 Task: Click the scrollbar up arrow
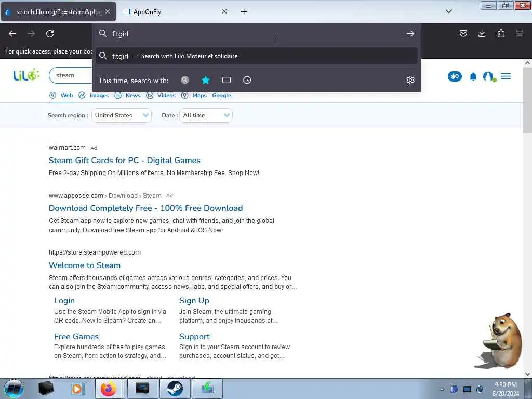point(527,63)
